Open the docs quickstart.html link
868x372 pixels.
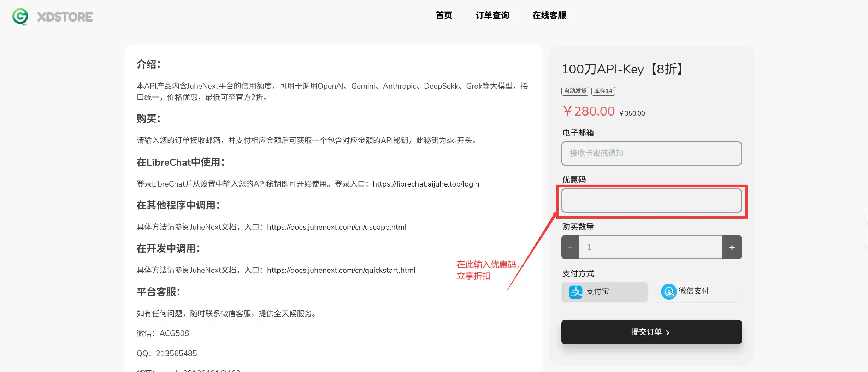(341, 270)
